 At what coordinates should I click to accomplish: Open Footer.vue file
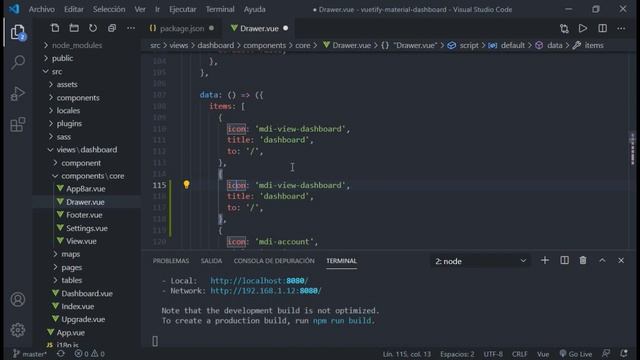84,215
